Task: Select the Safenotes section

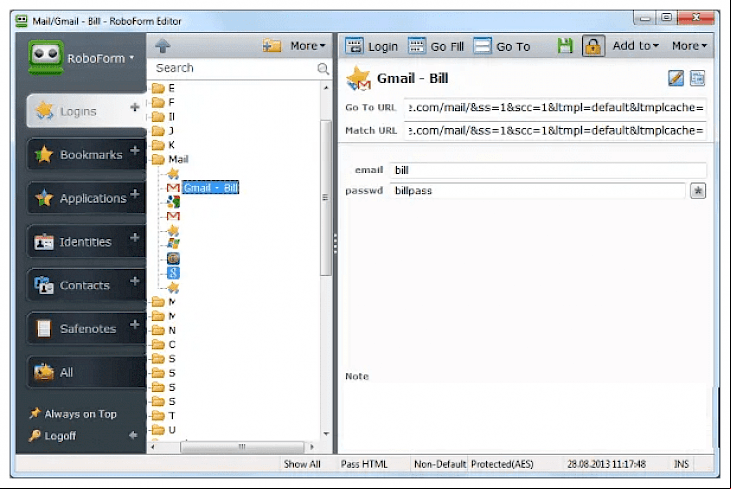Action: point(88,329)
